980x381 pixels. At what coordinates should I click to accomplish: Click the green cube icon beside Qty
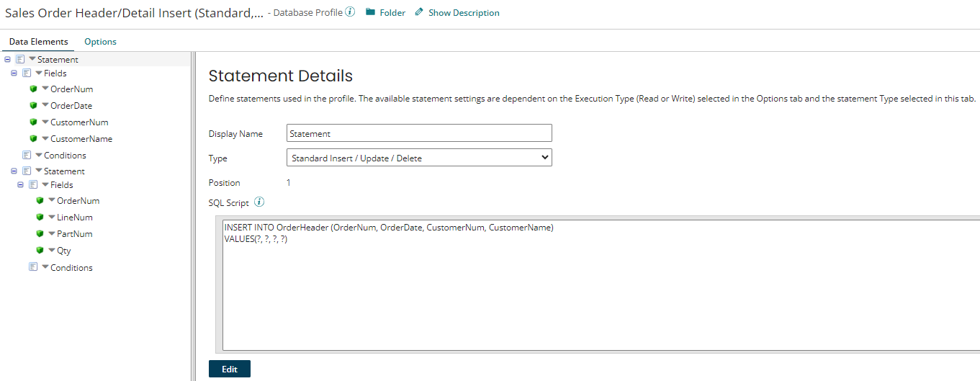click(40, 251)
